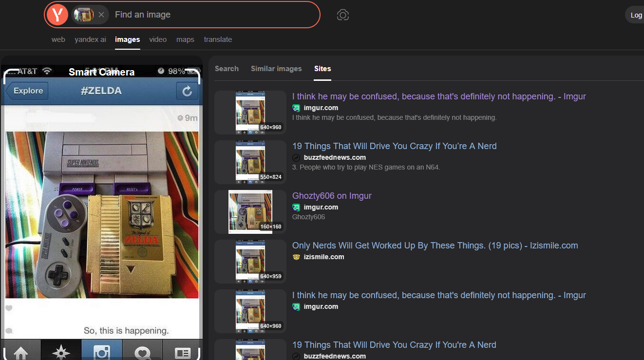Click the "Ghozty606" snippet text under imgur.com
644x360 pixels.
coord(308,217)
